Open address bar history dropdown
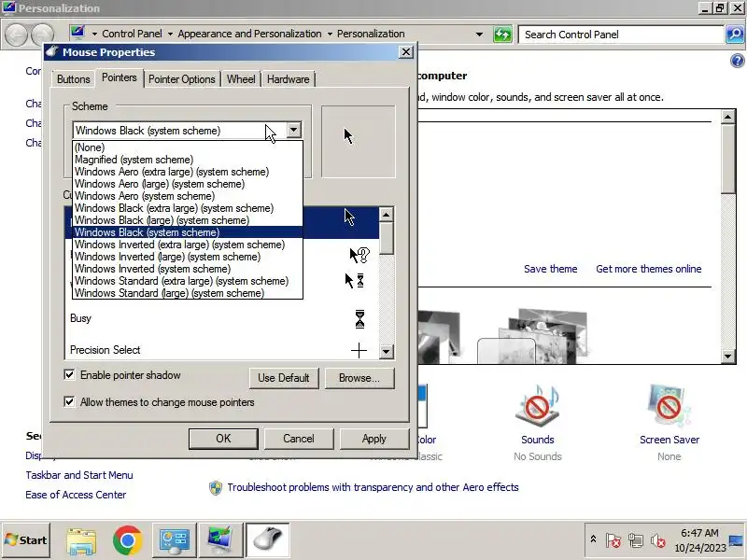Viewport: 747px width, 560px height. point(479,35)
